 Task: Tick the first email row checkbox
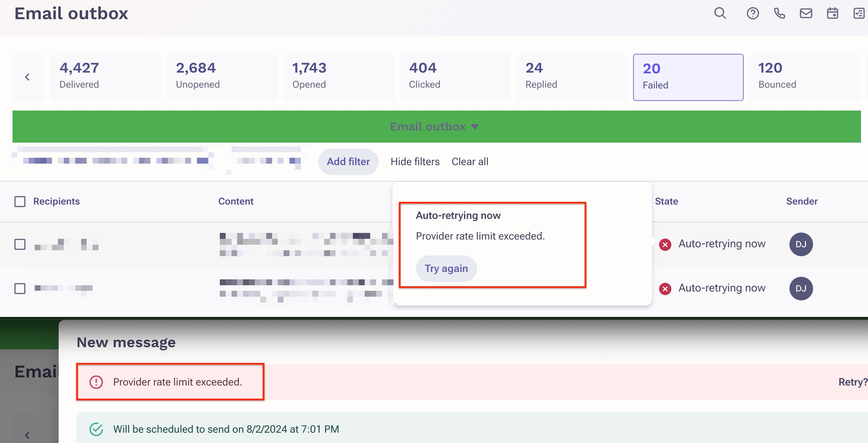(x=20, y=245)
